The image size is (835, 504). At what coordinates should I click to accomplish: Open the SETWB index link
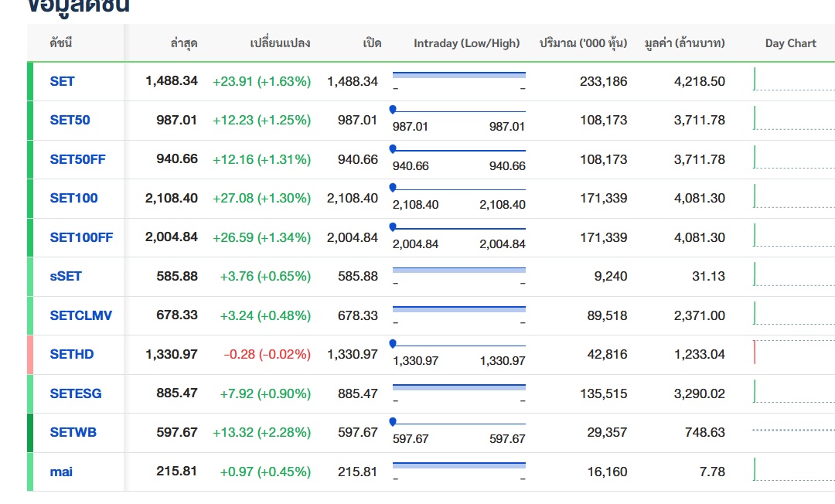pyautogui.click(x=73, y=432)
